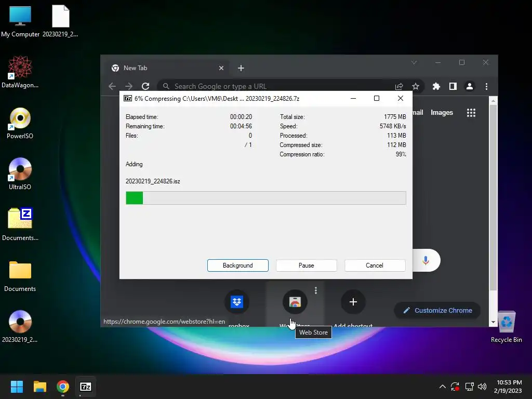Open Chrome's Extensions puzzle icon
This screenshot has width=532, height=399.
tap(436, 86)
